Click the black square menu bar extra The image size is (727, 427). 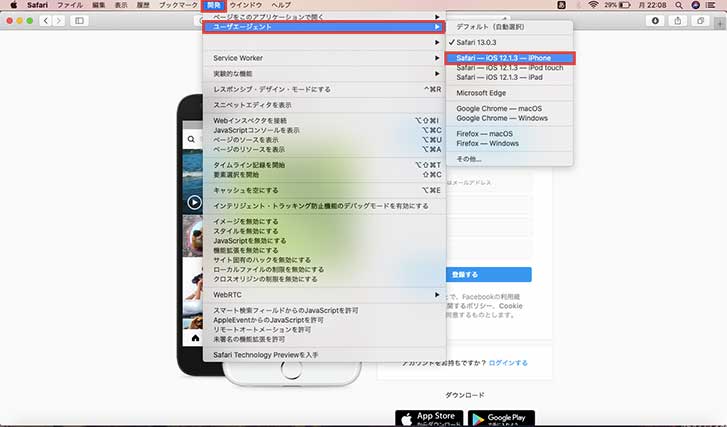click(x=561, y=5)
